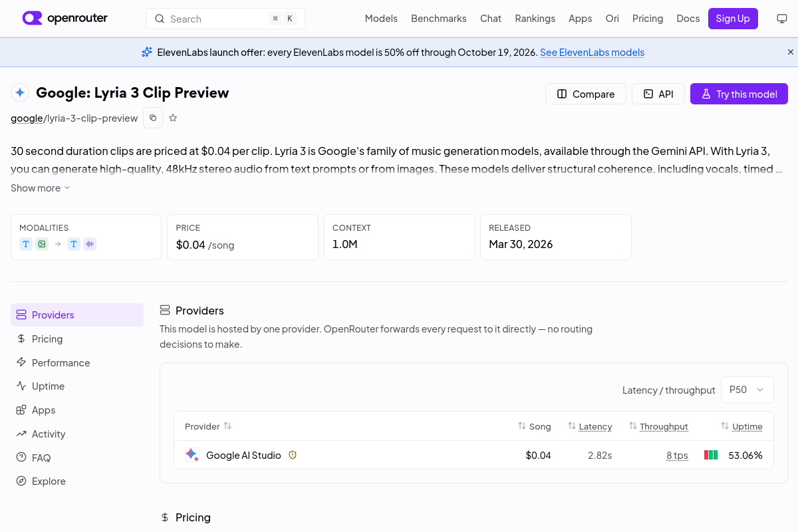This screenshot has height=532, width=798.
Task: Click the Google sparkle model icon
Action: 20,92
